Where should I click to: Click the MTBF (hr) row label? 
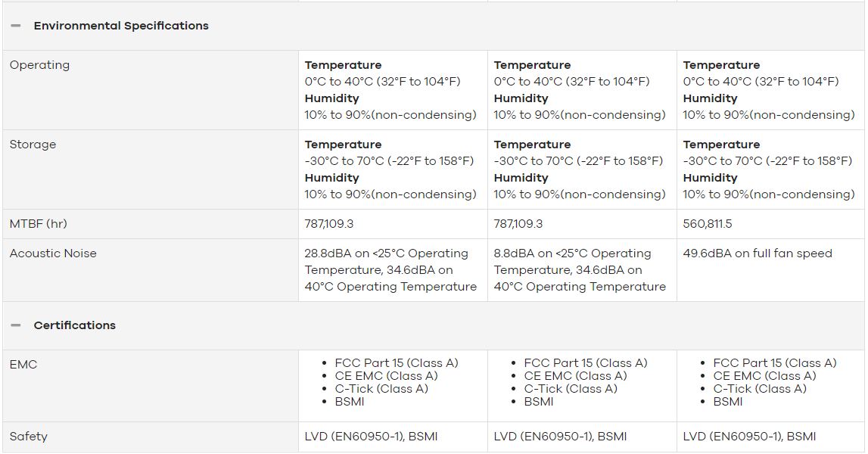click(38, 224)
